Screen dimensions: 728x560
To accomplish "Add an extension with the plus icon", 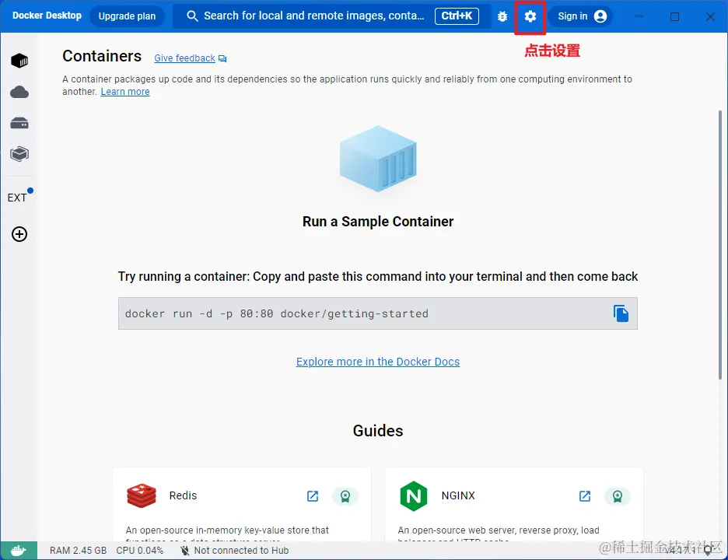I will point(19,234).
